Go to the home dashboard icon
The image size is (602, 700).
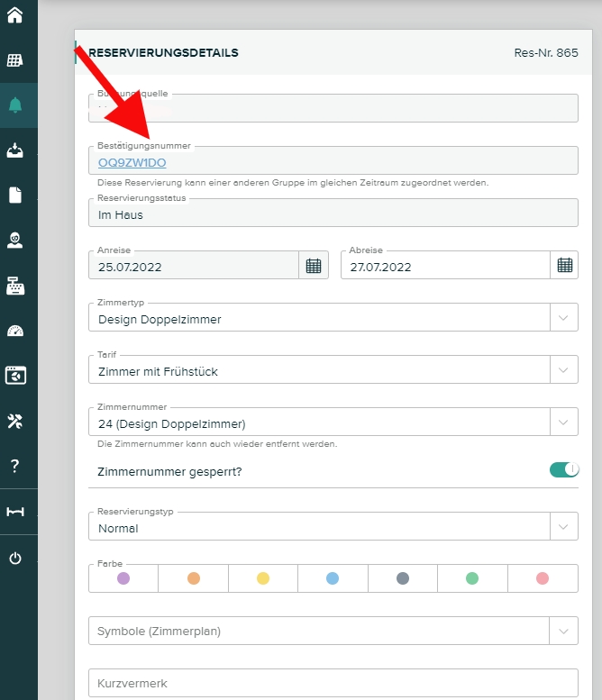(x=14, y=15)
